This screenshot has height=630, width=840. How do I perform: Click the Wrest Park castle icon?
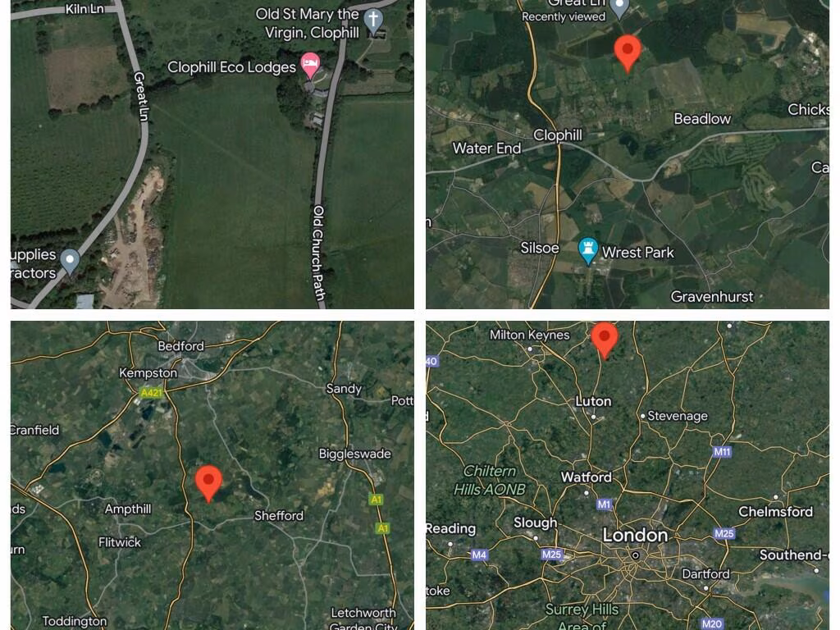click(x=587, y=251)
